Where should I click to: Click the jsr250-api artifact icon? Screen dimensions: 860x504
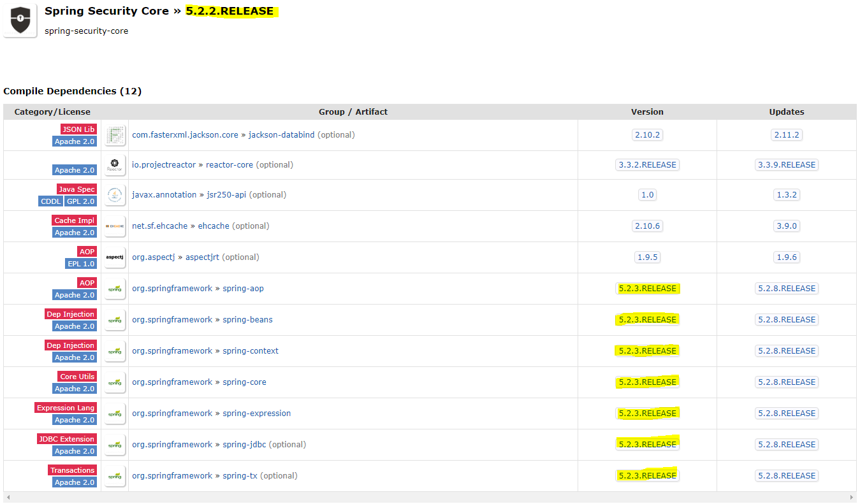tap(115, 195)
